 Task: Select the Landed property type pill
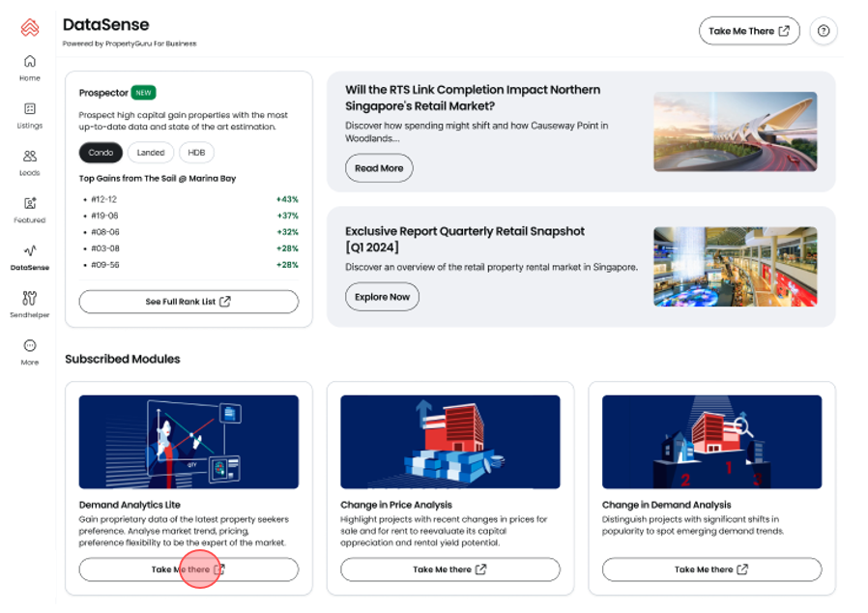151,152
